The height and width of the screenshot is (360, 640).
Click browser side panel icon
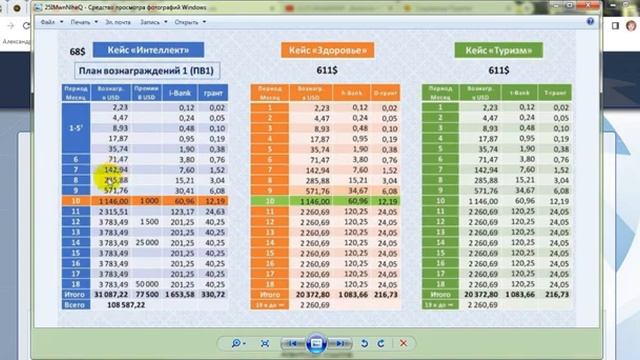click(616, 26)
